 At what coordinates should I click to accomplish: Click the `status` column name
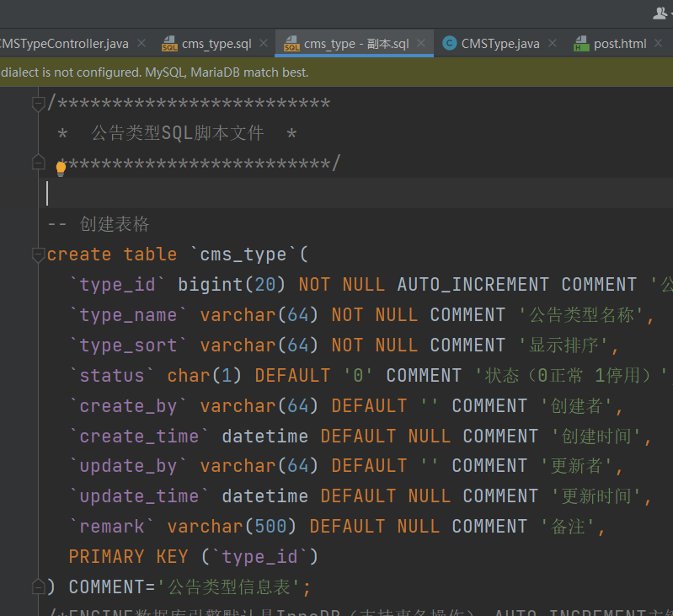pyautogui.click(x=111, y=376)
